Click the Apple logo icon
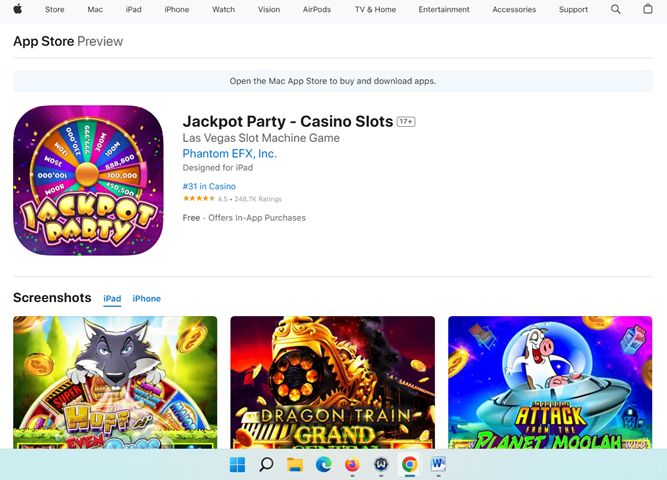This screenshot has width=667, height=480. click(17, 9)
